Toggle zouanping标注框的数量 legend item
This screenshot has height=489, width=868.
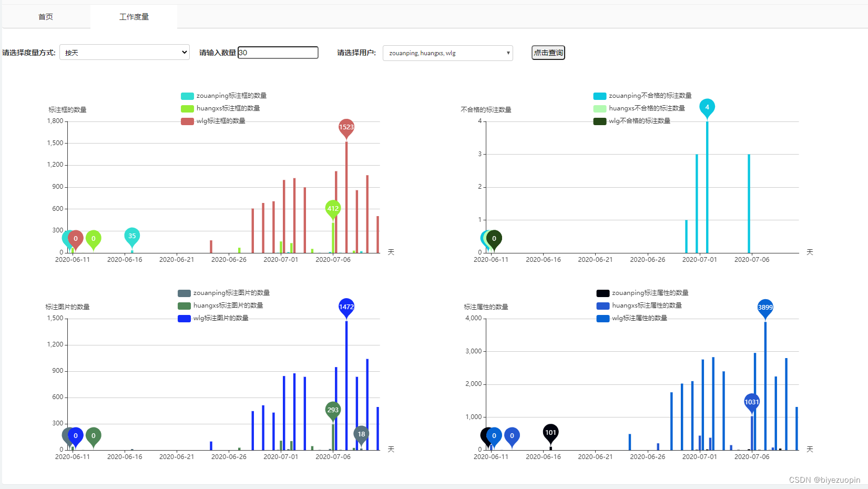point(224,96)
